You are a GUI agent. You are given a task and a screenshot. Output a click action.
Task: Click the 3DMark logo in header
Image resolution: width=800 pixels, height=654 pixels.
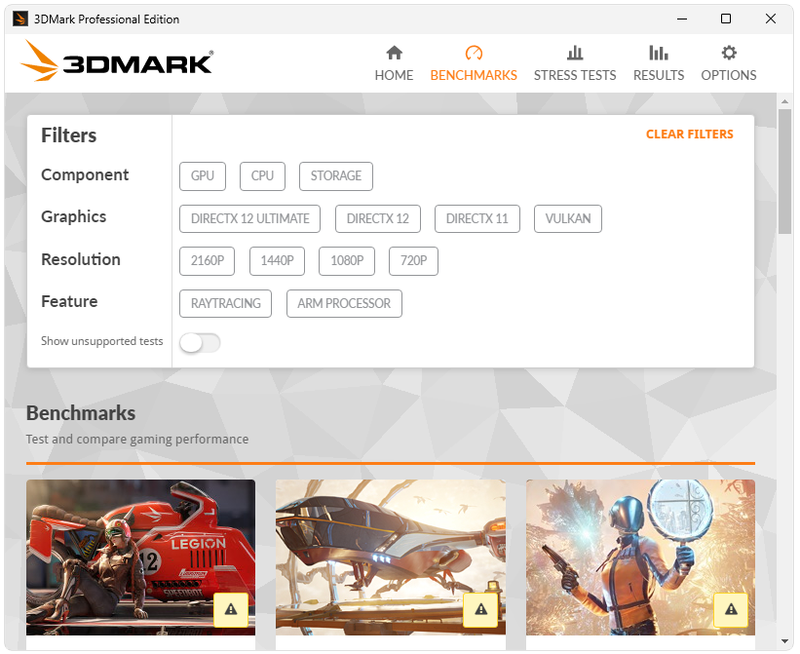click(116, 62)
